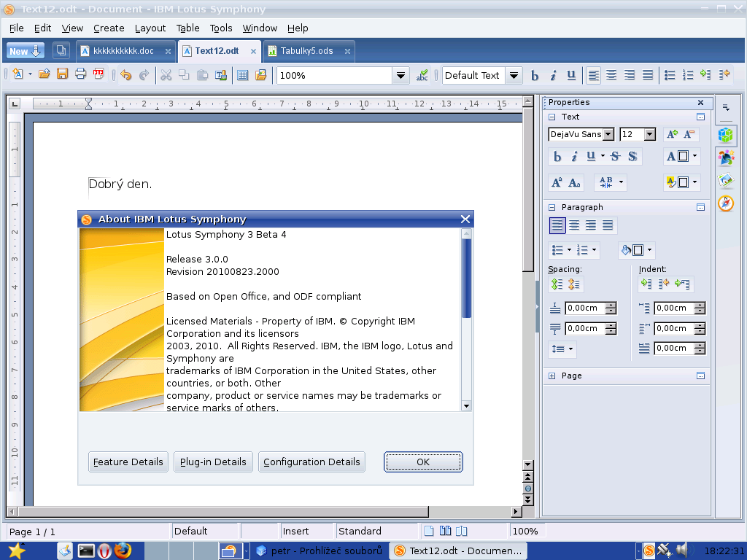
Task: Open the Tools menu
Action: [220, 28]
